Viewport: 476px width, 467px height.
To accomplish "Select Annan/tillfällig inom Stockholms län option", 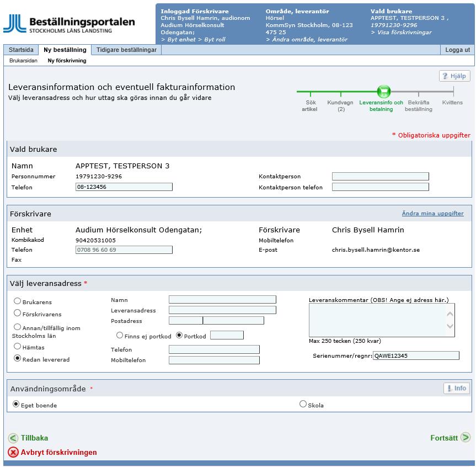I will click(17, 327).
